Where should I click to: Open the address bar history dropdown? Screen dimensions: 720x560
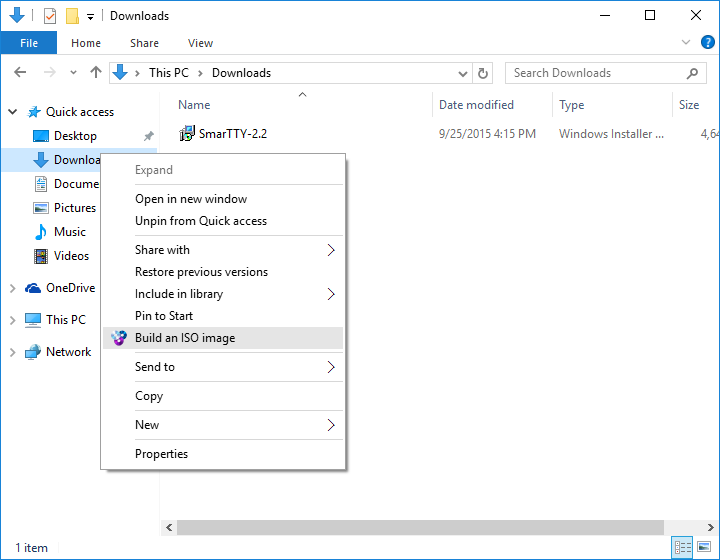coord(463,73)
